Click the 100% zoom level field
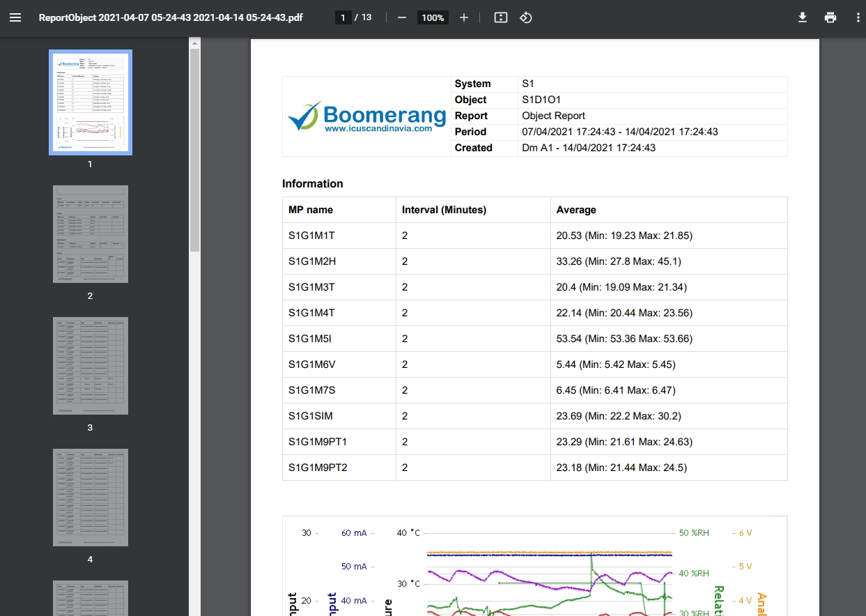 pyautogui.click(x=433, y=17)
